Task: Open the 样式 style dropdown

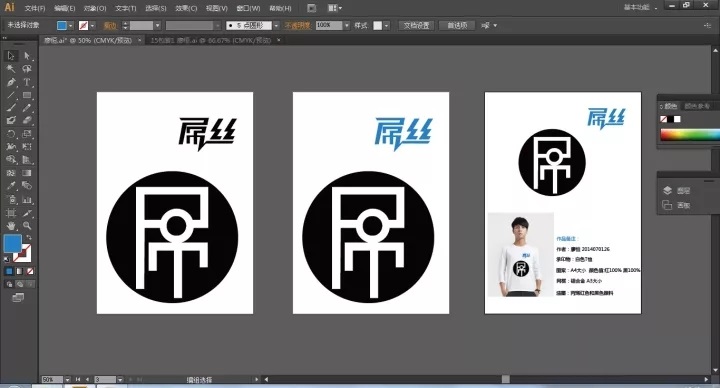Action: 387,26
